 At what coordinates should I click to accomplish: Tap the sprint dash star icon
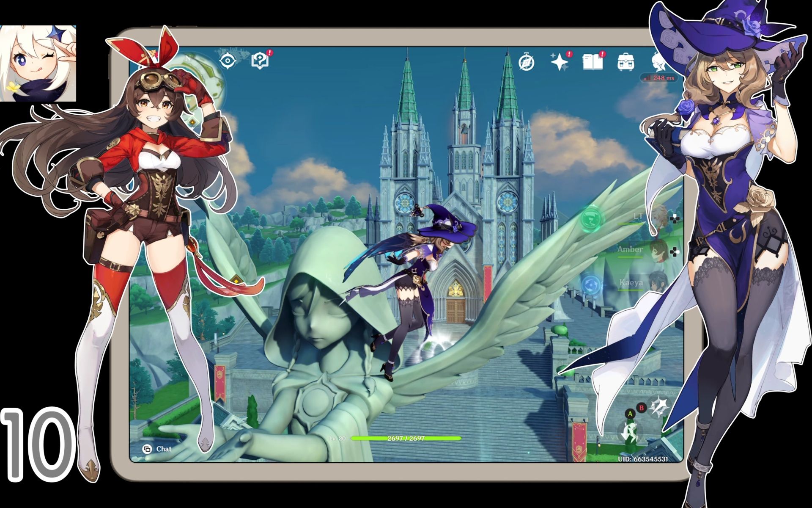(x=659, y=407)
